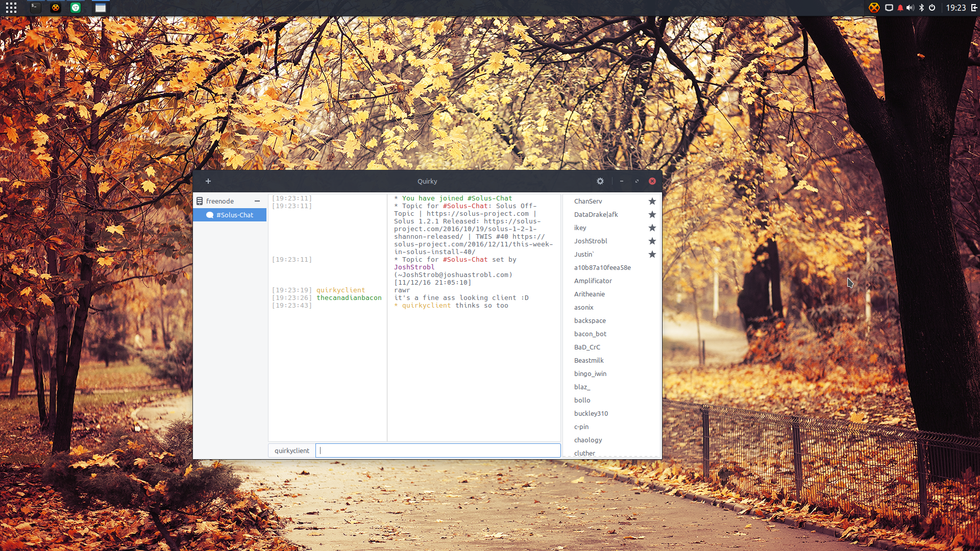The width and height of the screenshot is (980, 551).
Task: Select user c-pin
Action: (x=611, y=427)
